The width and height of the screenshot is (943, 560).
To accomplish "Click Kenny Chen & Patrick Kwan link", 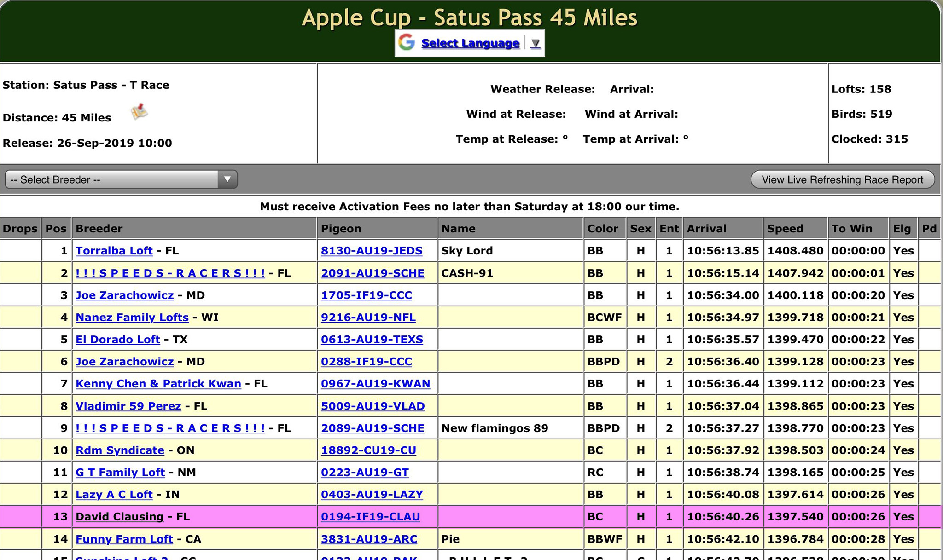I will tap(158, 384).
